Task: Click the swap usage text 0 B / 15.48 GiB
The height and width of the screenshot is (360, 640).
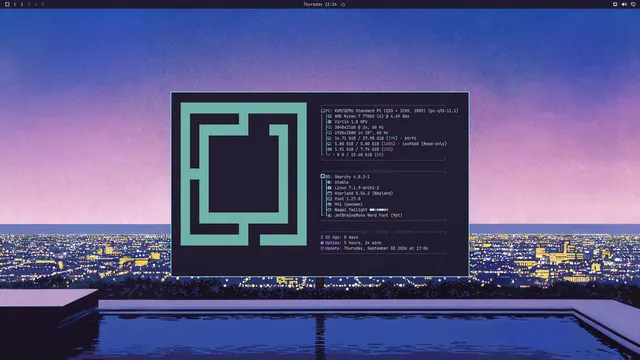Action: pyautogui.click(x=354, y=155)
